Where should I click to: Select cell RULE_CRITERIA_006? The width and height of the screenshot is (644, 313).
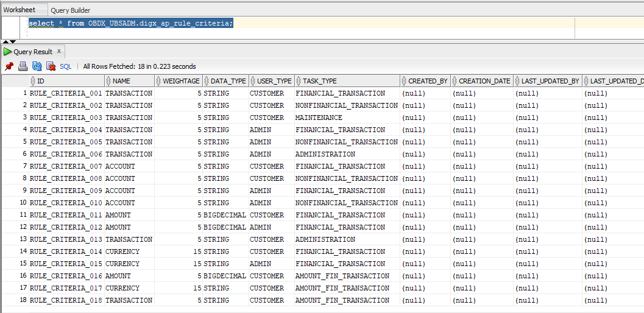pyautogui.click(x=66, y=154)
